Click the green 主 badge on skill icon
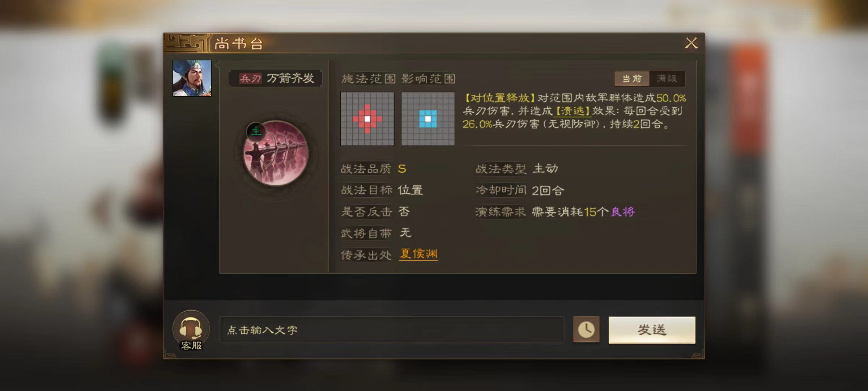 (x=256, y=131)
